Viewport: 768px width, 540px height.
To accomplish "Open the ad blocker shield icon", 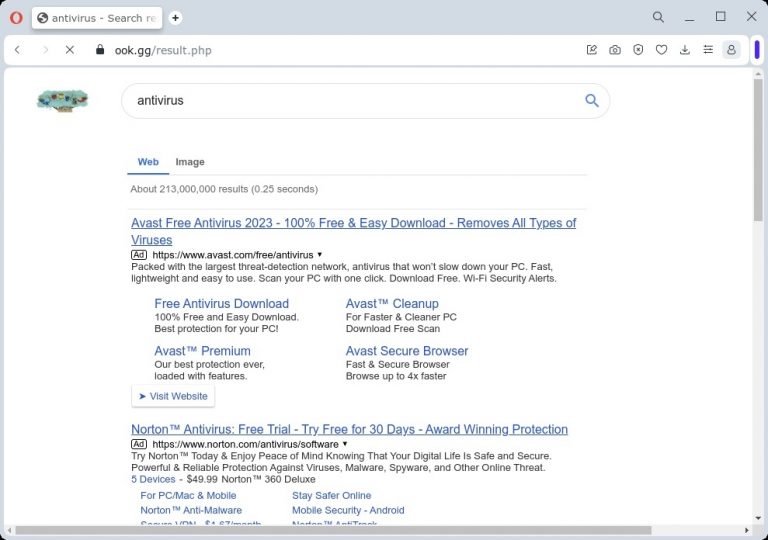I will [x=638, y=50].
